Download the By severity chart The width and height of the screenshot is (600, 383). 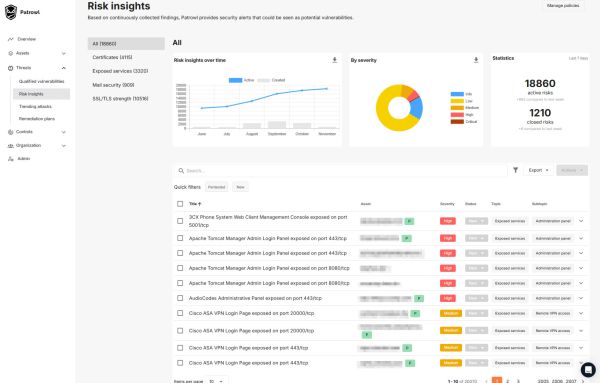(476, 60)
